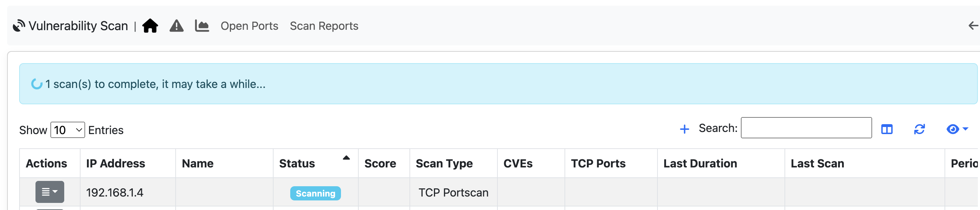The height and width of the screenshot is (210, 980).
Task: Switch to the Open Ports tab
Action: point(249,26)
